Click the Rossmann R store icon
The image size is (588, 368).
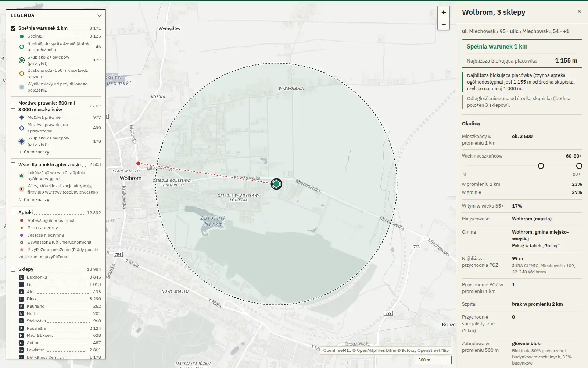pyautogui.click(x=21, y=328)
